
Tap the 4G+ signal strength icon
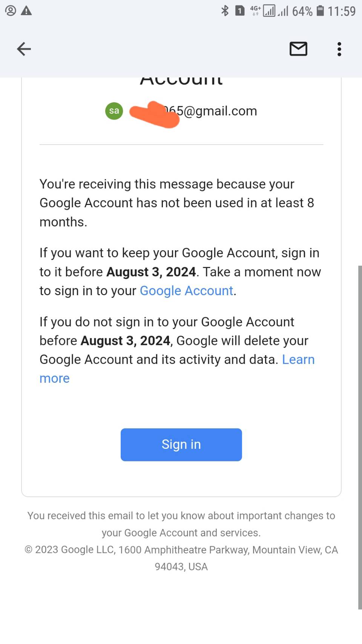[x=263, y=11]
